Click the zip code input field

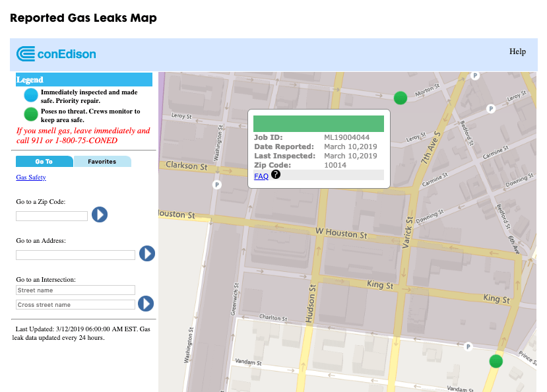point(51,214)
